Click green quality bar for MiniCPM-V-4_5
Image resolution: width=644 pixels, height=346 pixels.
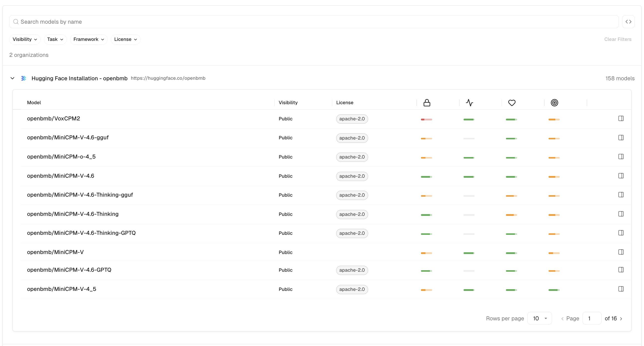point(554,290)
